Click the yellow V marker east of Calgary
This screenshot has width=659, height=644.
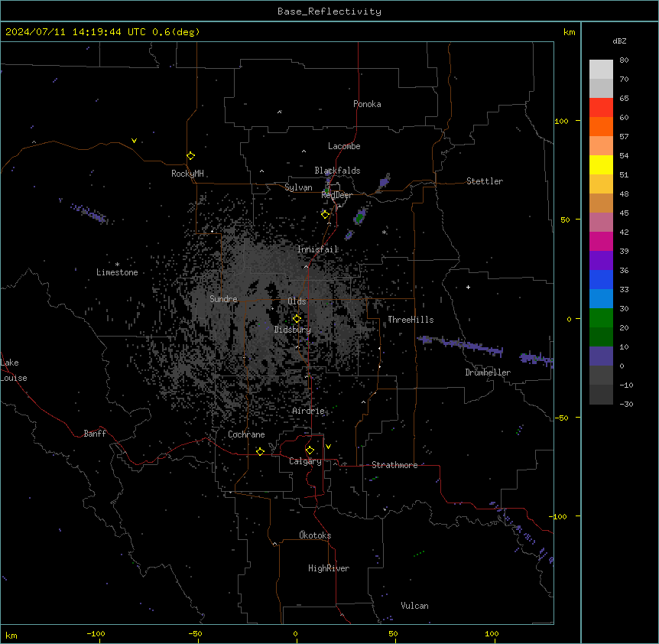(x=328, y=447)
